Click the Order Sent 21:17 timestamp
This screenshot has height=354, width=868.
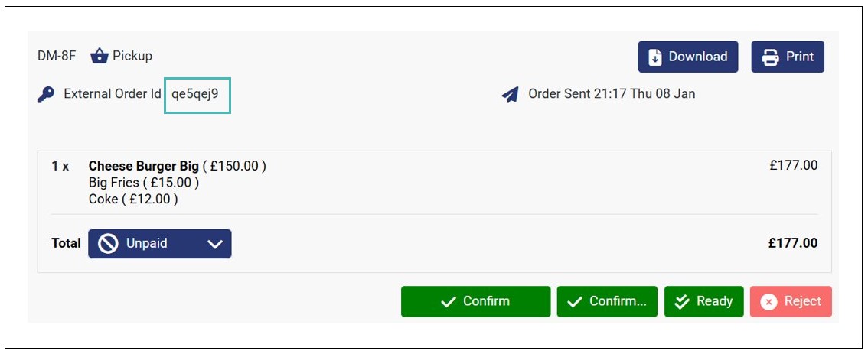click(x=612, y=94)
